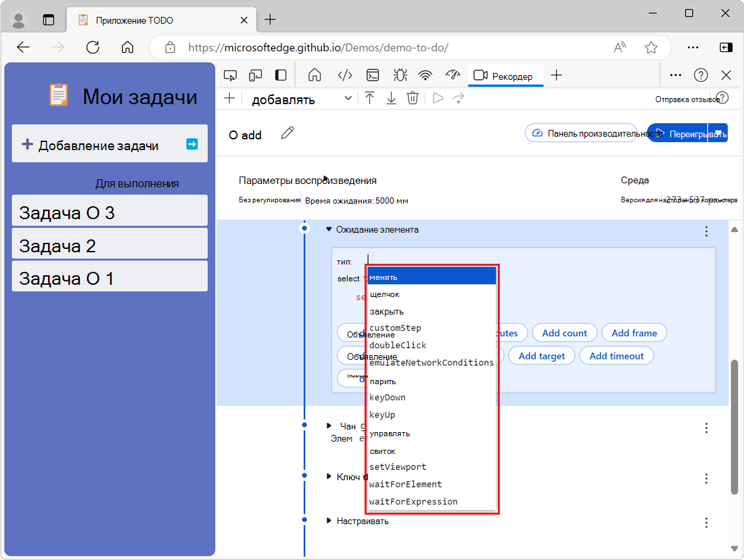The width and height of the screenshot is (744, 560).
Task: Open the Inspect element tool
Action: point(230,76)
